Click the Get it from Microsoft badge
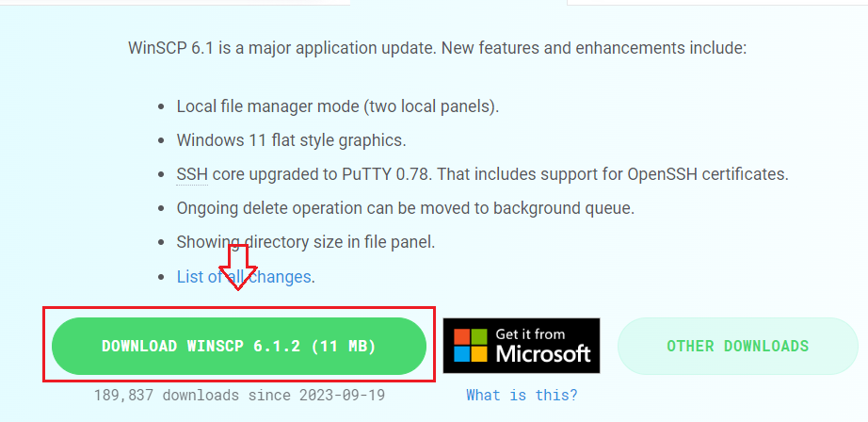This screenshot has width=868, height=422. (522, 346)
